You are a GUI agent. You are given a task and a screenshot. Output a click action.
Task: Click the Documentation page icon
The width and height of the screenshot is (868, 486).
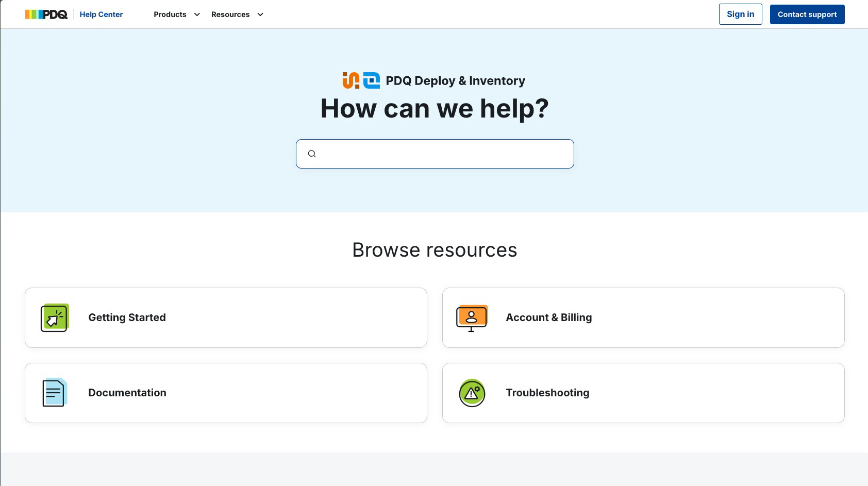click(55, 392)
